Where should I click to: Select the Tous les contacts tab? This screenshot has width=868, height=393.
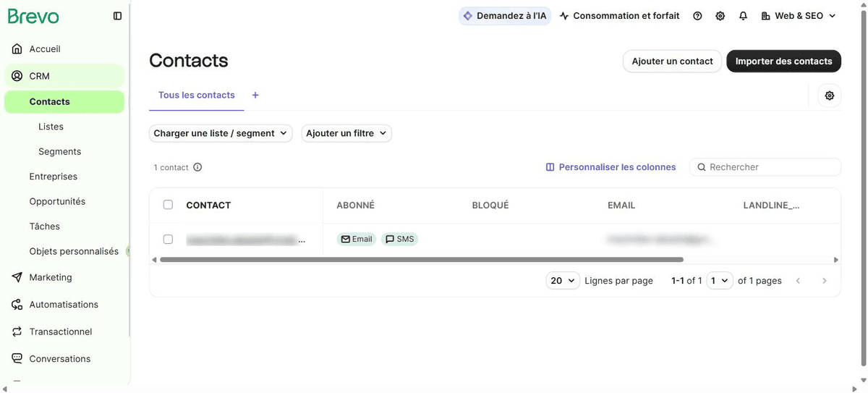tap(197, 95)
